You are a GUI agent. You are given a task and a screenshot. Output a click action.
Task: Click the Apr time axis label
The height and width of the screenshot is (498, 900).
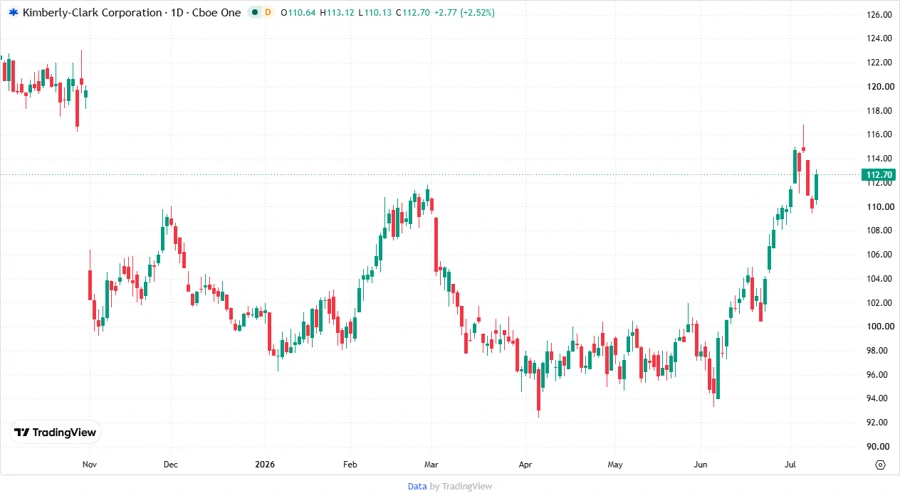525,465
